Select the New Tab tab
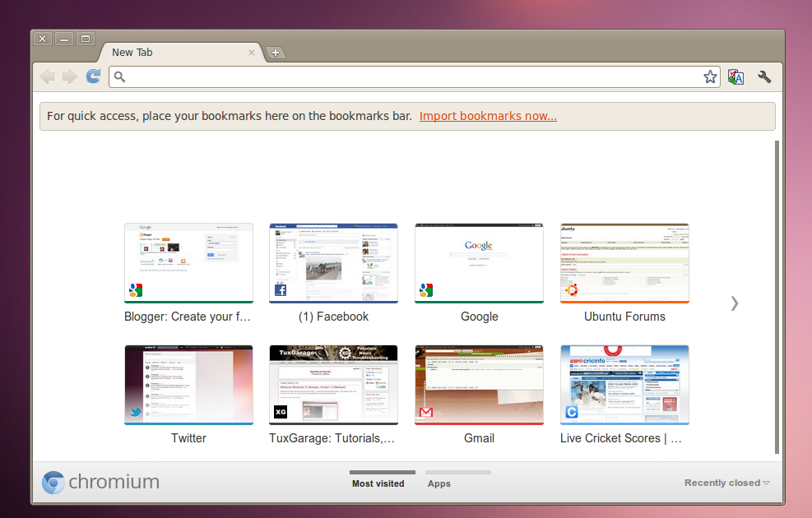This screenshot has width=812, height=518. 181,53
